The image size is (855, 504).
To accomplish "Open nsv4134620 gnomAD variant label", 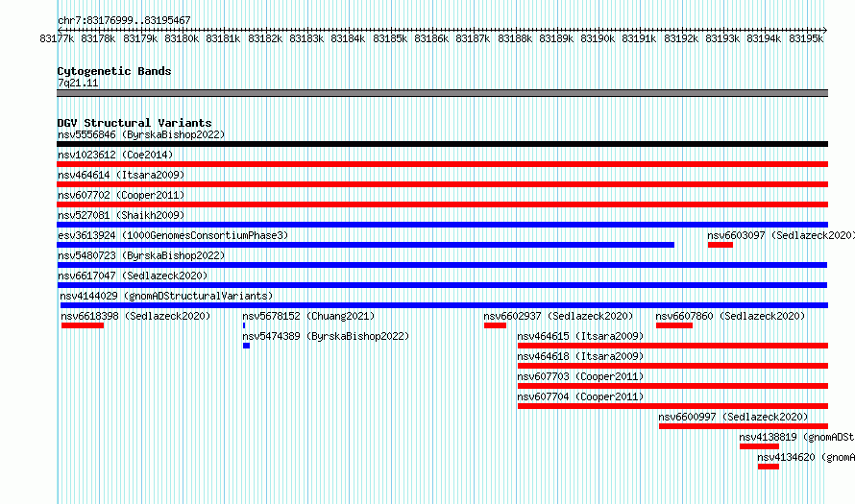I will [806, 457].
